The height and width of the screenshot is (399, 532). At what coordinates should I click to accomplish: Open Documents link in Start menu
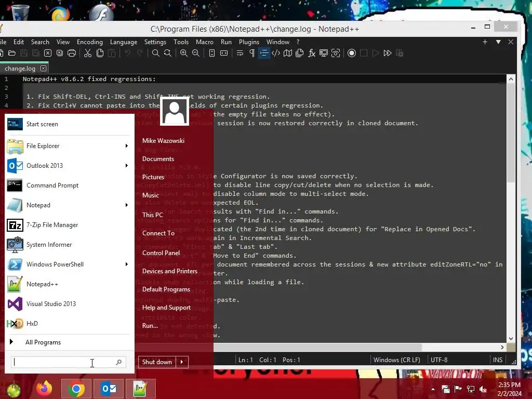158,159
